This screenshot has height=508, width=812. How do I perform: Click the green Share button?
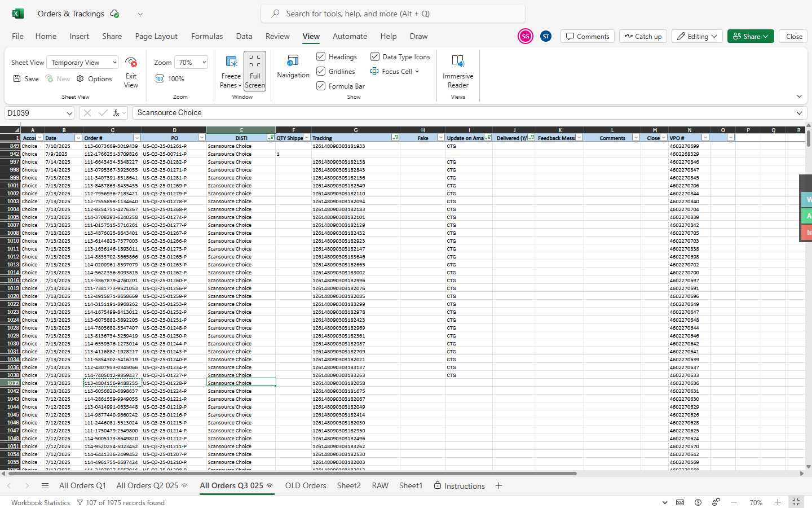(x=751, y=36)
